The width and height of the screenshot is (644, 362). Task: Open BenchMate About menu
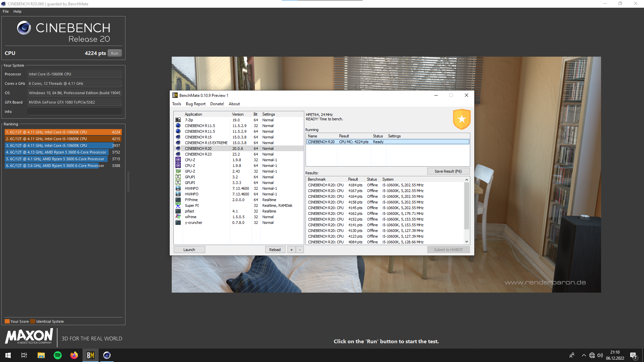pos(234,104)
